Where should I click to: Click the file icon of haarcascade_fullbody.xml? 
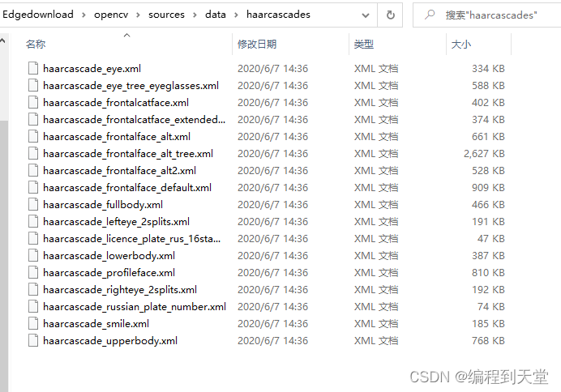point(33,204)
